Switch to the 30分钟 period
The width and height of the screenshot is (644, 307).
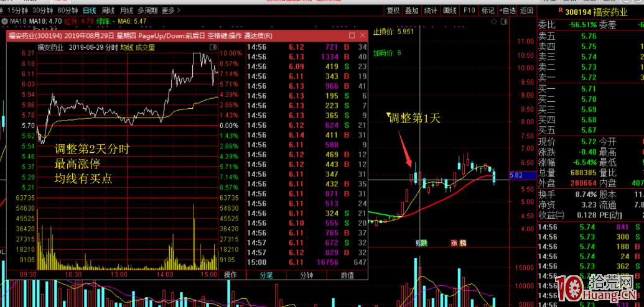[x=43, y=11]
